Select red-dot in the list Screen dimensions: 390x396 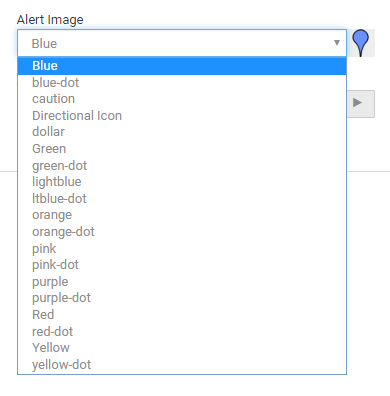182,331
